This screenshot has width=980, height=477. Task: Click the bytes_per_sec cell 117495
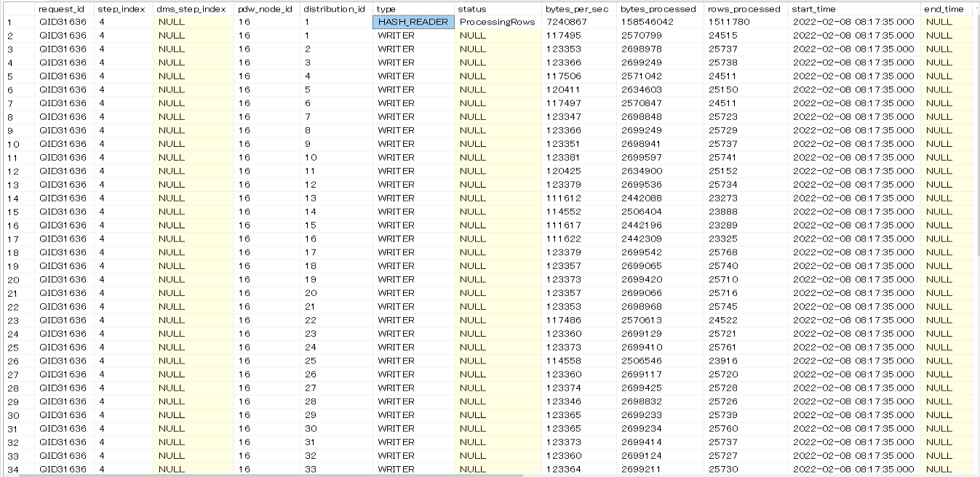tap(578, 36)
